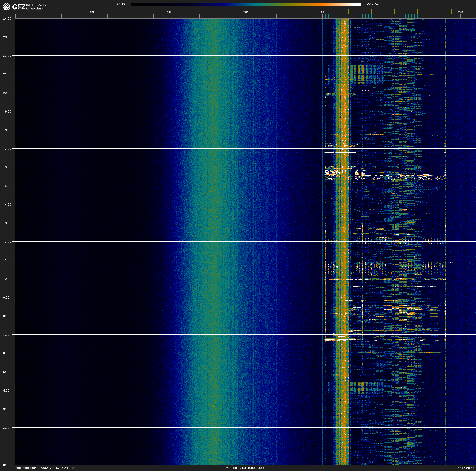Screen dimensions: 476x471
Task: Click the 4:00 time axis label
Action: pos(6,390)
